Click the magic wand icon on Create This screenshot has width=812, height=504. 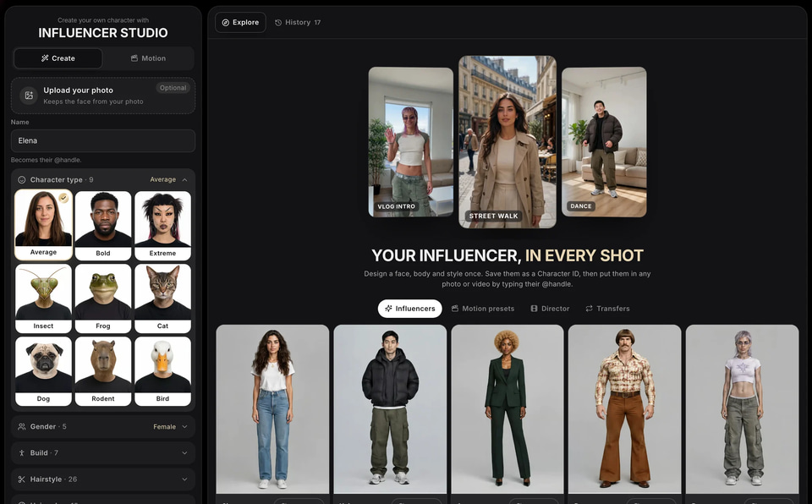(45, 58)
